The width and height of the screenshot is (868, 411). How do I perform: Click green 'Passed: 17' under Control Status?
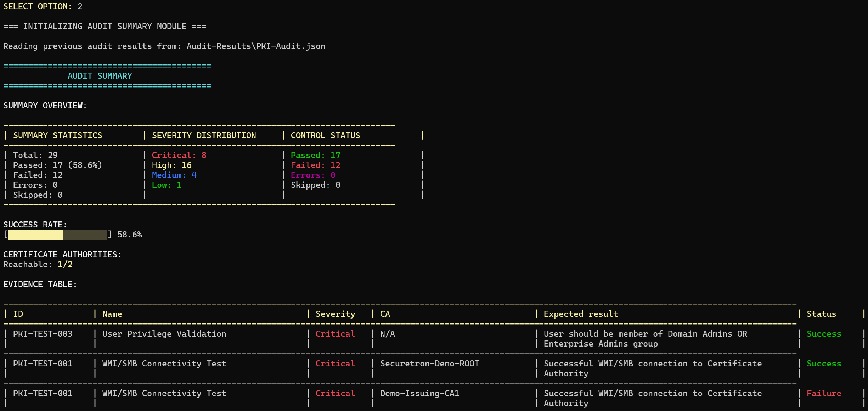[316, 155]
